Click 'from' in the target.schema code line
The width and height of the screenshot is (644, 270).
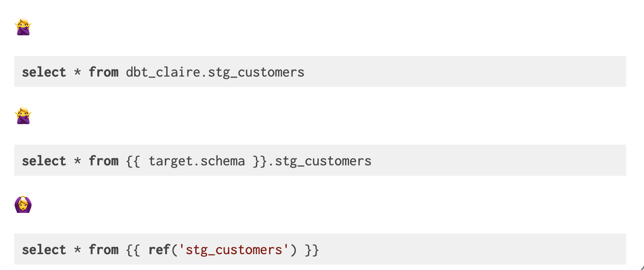[104, 161]
